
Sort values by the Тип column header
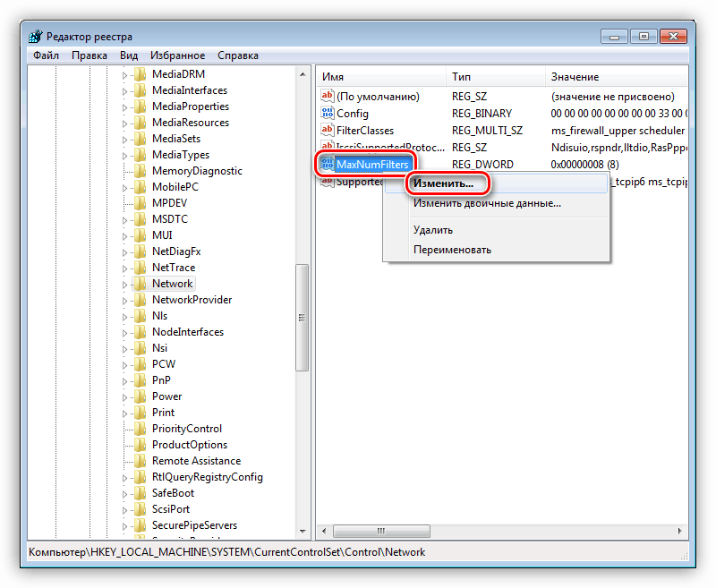[496, 77]
